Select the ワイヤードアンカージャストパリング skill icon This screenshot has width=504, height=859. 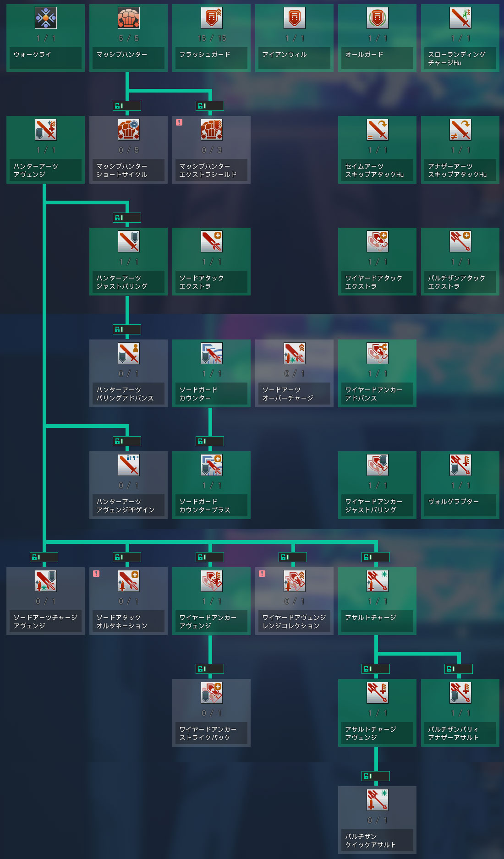(x=378, y=465)
